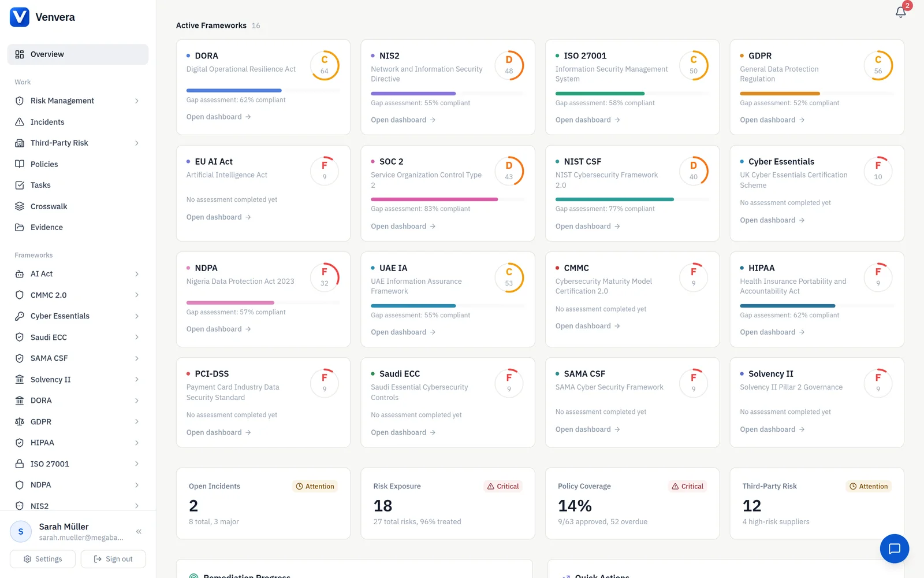Click the DORA grade C score ring
Image resolution: width=924 pixels, height=578 pixels.
[325, 65]
